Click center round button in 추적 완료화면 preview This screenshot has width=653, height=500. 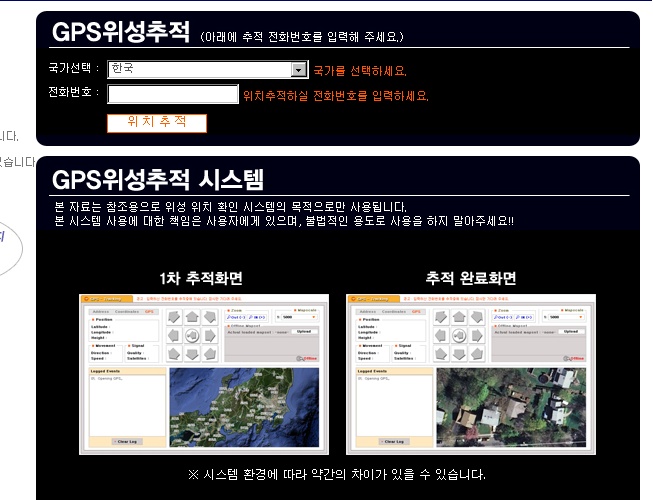(x=459, y=336)
